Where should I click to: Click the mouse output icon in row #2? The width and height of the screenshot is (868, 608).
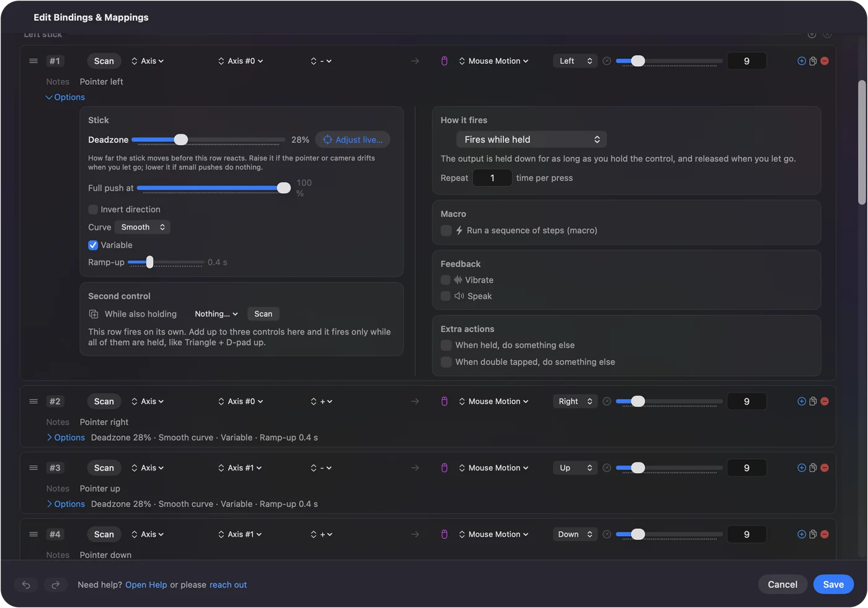[x=445, y=401]
